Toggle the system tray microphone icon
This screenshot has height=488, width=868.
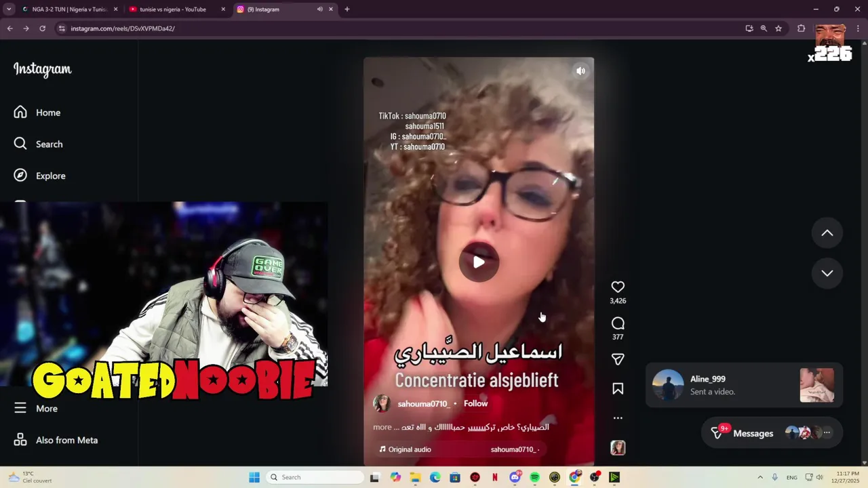click(x=774, y=477)
